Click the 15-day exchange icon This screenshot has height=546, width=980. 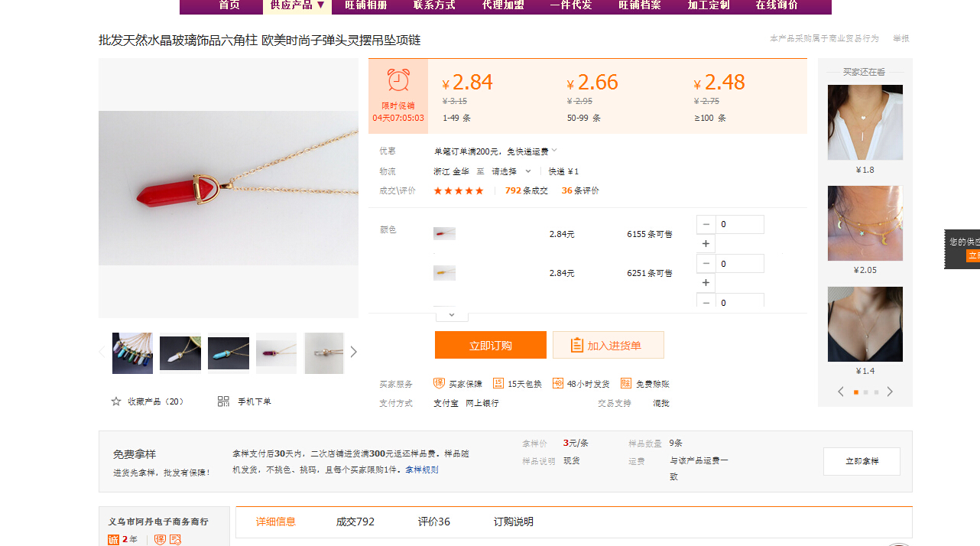tap(498, 383)
